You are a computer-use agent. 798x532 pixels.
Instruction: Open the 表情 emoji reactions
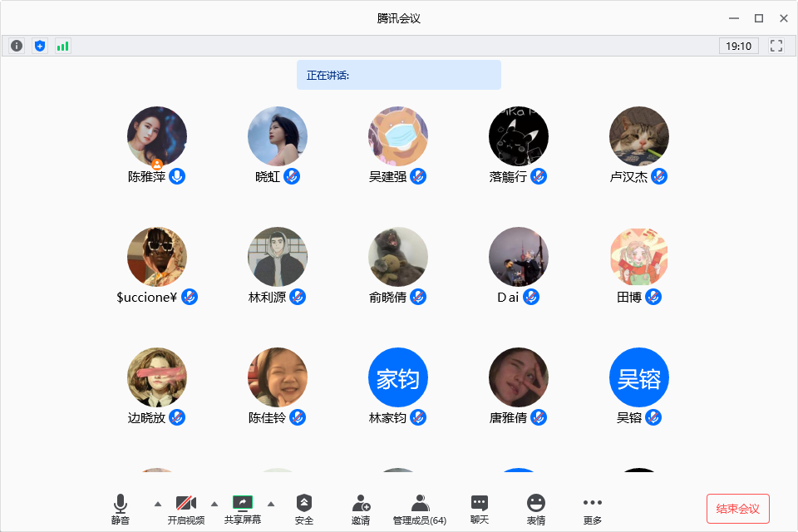[x=536, y=509]
